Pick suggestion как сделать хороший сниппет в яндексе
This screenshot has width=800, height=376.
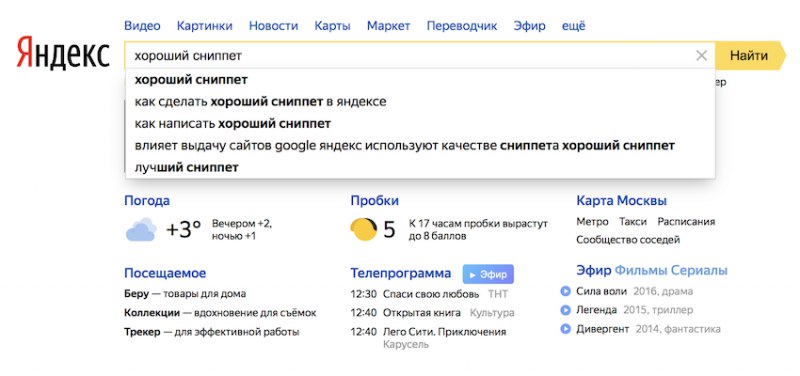(x=260, y=102)
